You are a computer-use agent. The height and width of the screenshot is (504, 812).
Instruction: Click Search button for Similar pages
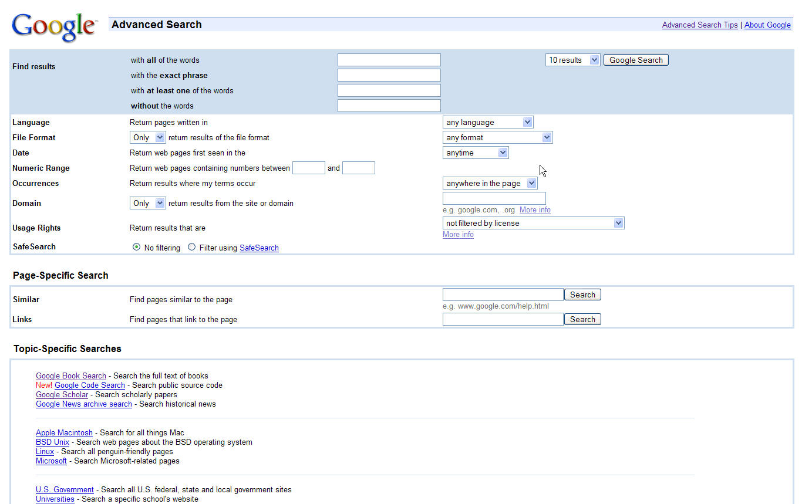click(x=582, y=295)
